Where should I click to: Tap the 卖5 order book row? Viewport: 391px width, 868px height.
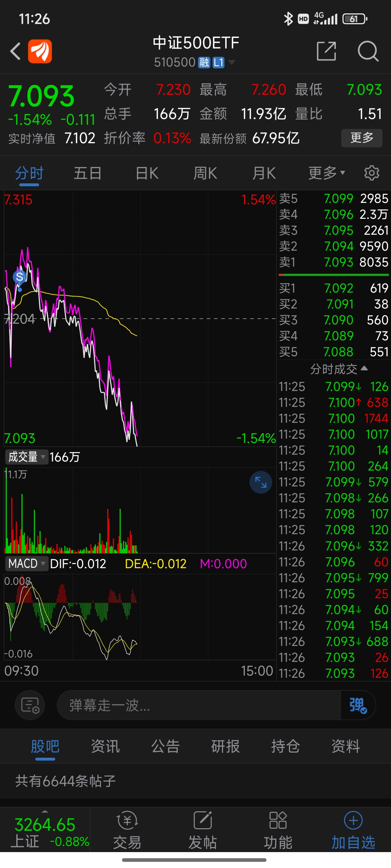pyautogui.click(x=333, y=199)
